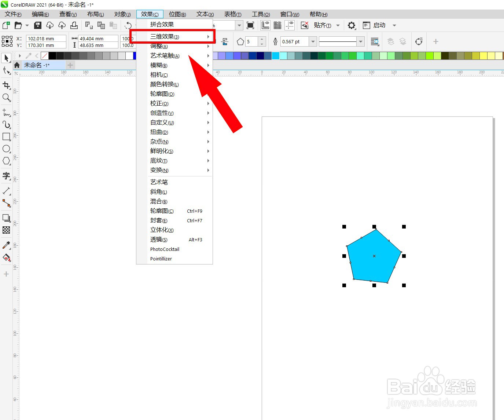Select the Polygon tool in toolbox
The width and height of the screenshot is (504, 420).
click(x=6, y=161)
